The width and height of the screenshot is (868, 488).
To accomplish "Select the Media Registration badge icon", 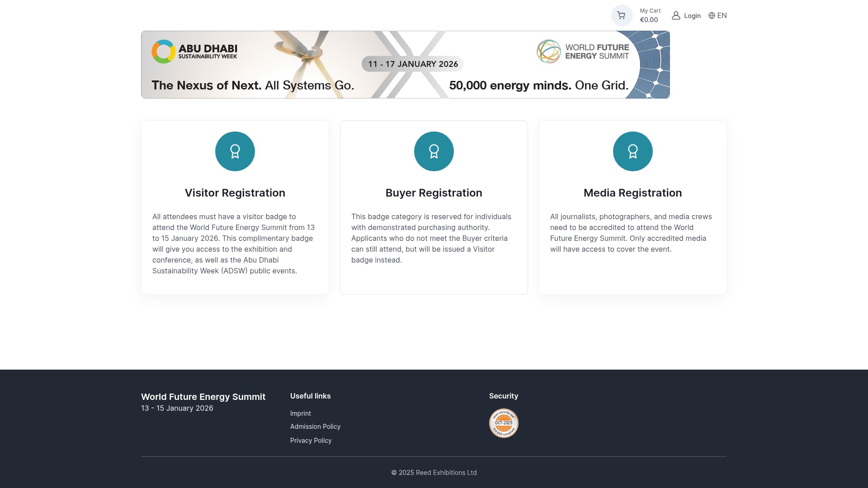I will [633, 151].
